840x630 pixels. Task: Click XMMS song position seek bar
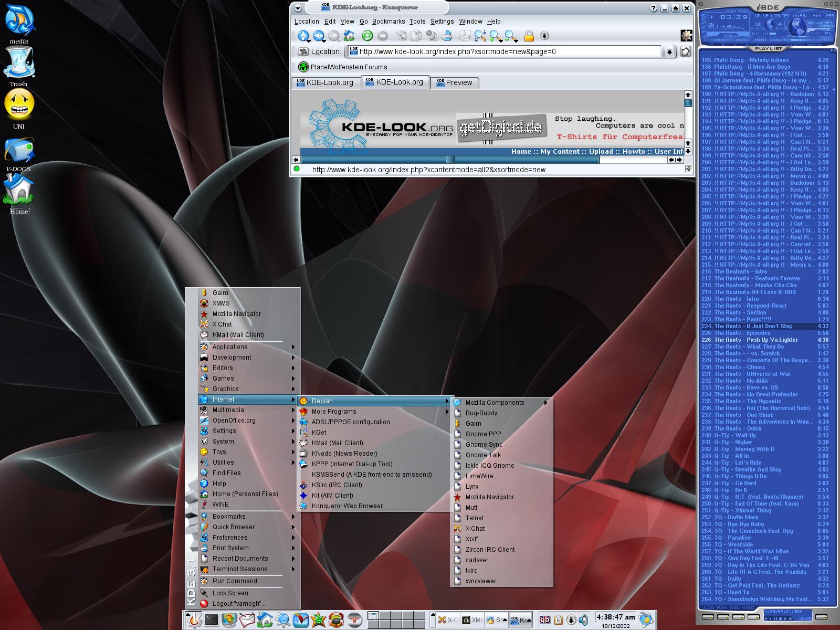point(769,40)
